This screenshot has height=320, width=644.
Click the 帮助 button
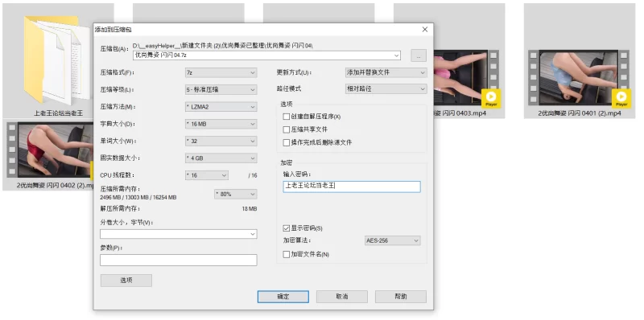click(x=400, y=297)
